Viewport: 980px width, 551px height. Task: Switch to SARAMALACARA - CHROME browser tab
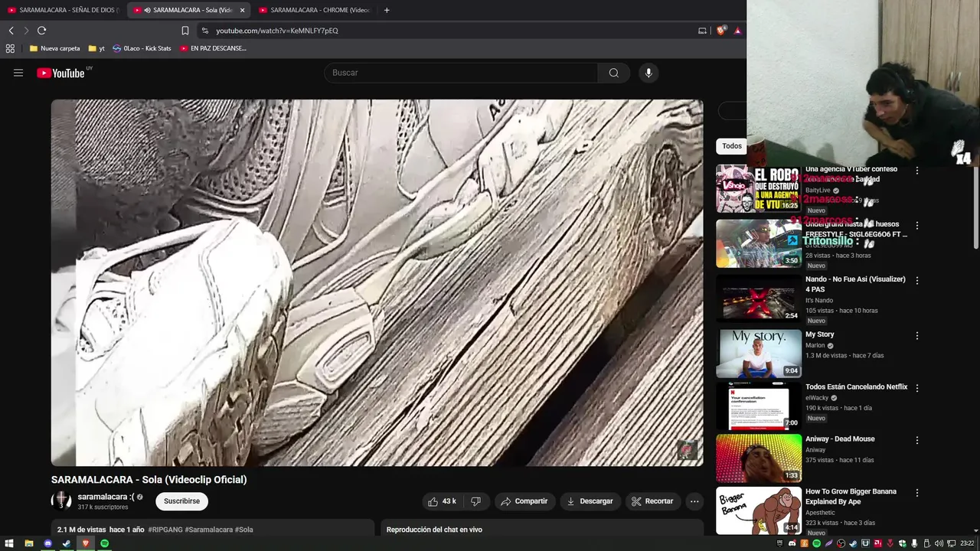314,10
